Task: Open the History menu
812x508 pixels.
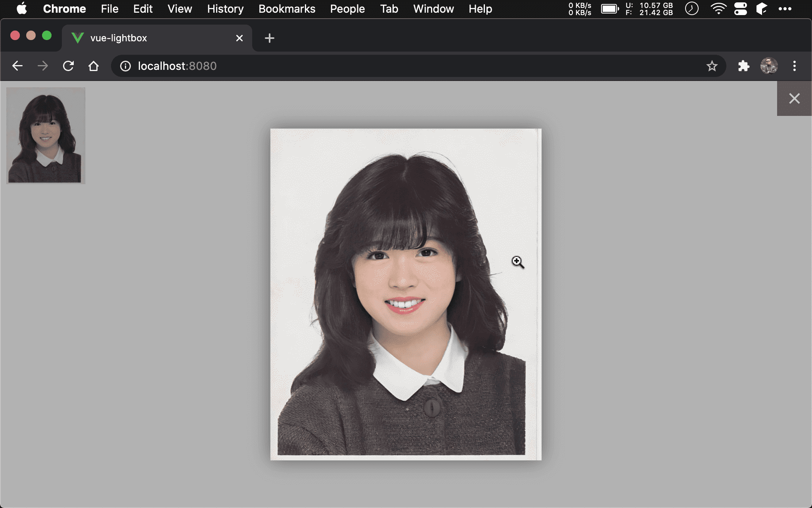Action: click(x=225, y=9)
